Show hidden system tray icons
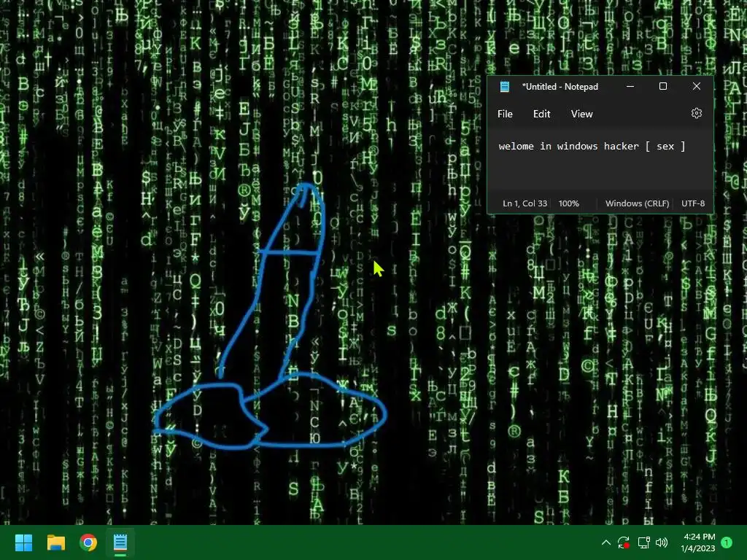This screenshot has width=747, height=560. click(x=606, y=542)
